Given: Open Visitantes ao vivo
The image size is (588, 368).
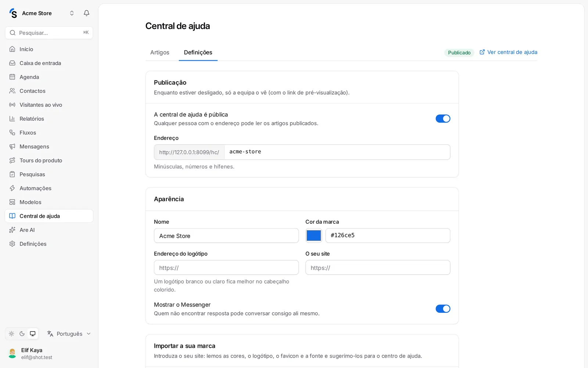Looking at the screenshot, I should point(49,105).
